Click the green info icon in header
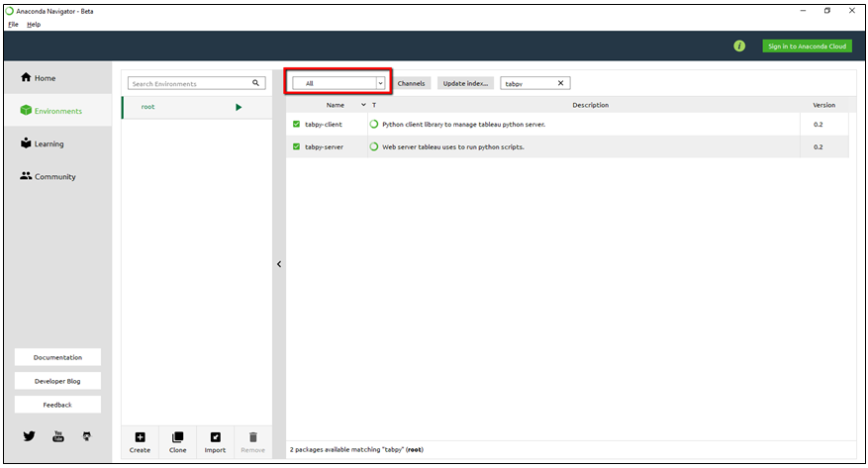This screenshot has width=868, height=468. tap(739, 46)
